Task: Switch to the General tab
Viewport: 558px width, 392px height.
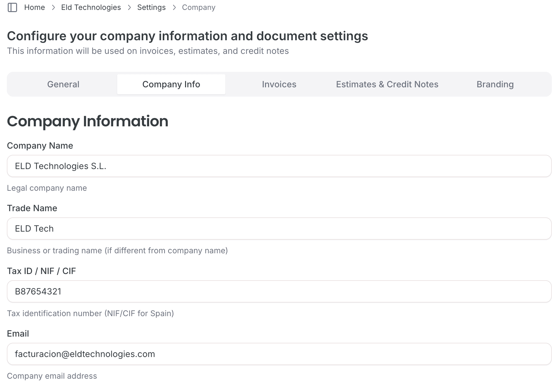Action: [63, 84]
